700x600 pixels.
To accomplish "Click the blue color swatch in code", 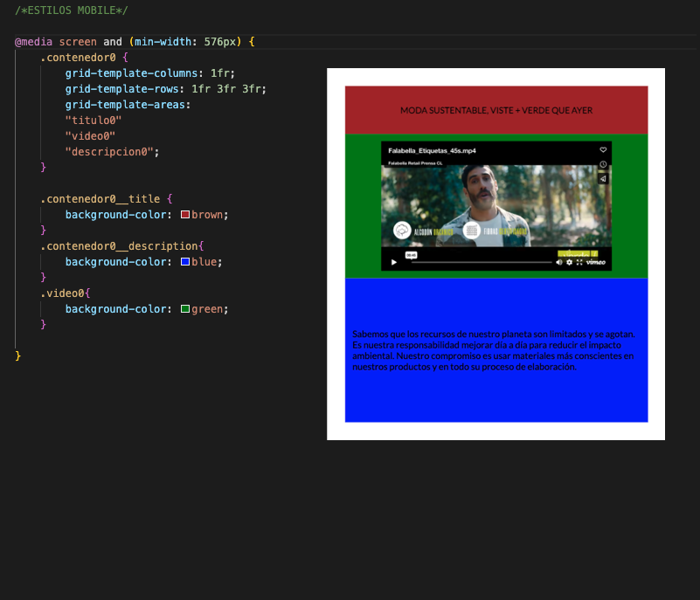I will click(x=184, y=261).
